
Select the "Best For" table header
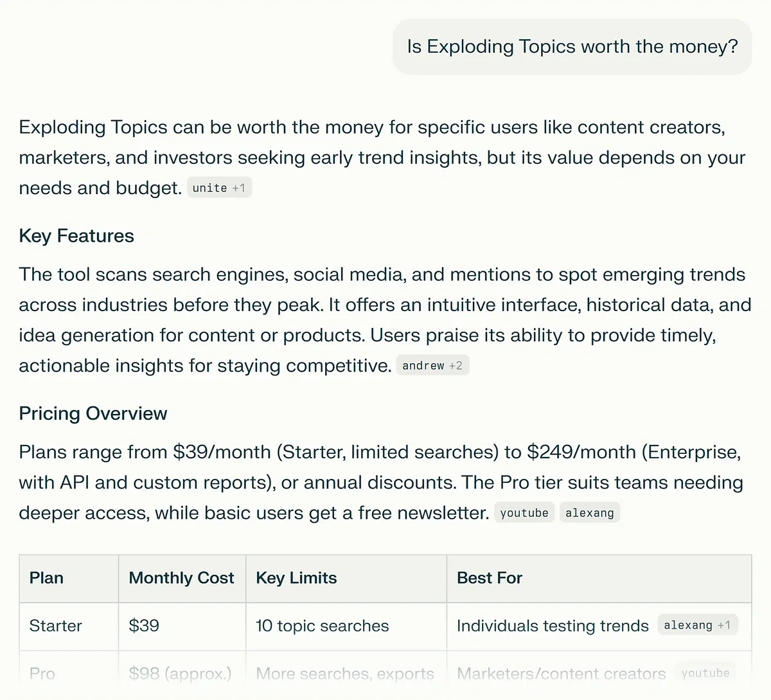[489, 578]
